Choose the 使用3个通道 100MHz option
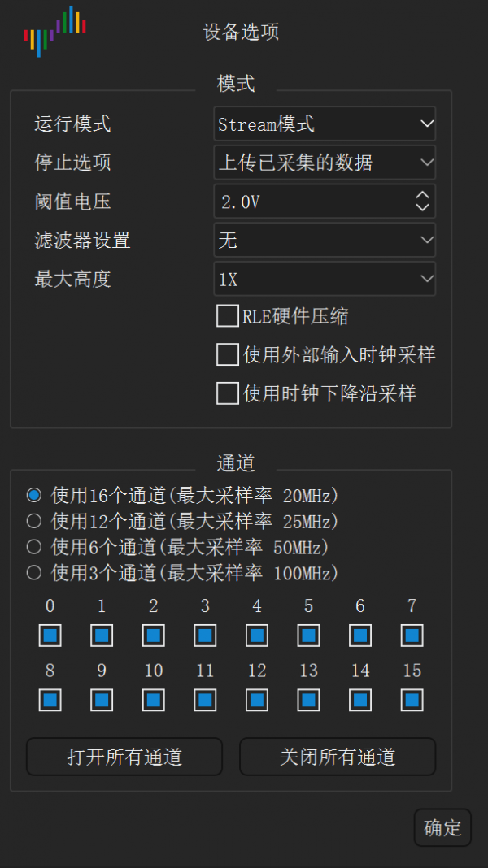 tap(33, 572)
